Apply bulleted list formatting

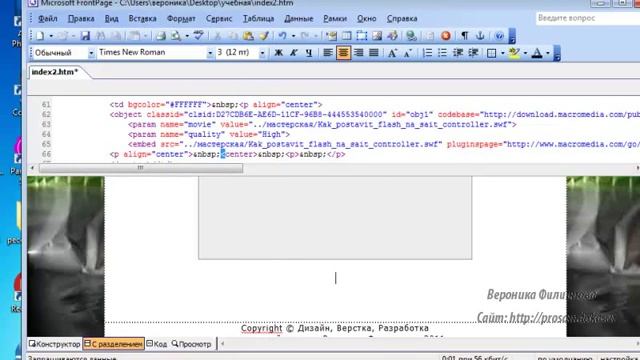pos(442,53)
